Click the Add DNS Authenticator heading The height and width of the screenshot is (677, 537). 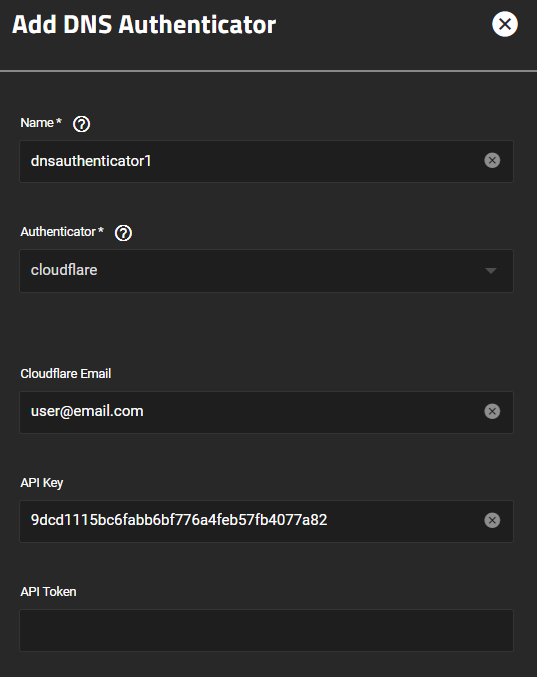pos(144,24)
